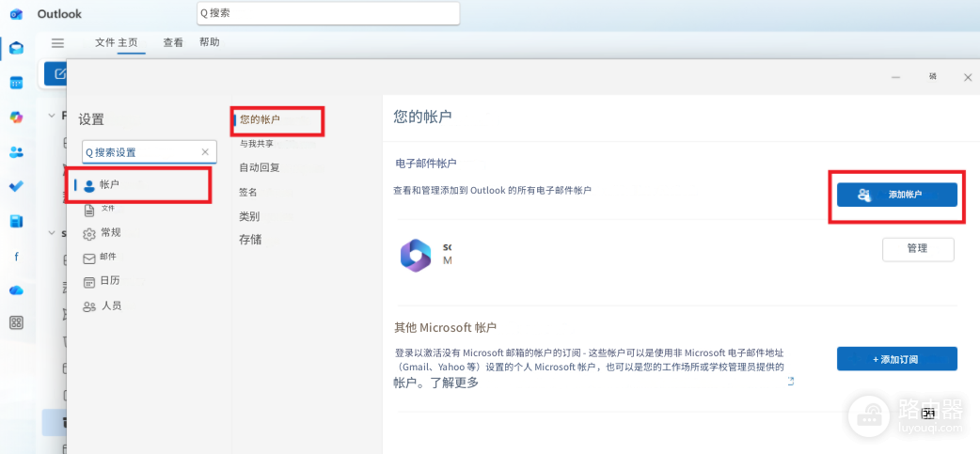Focus the top Outlook 搜索 box

pyautogui.click(x=328, y=13)
